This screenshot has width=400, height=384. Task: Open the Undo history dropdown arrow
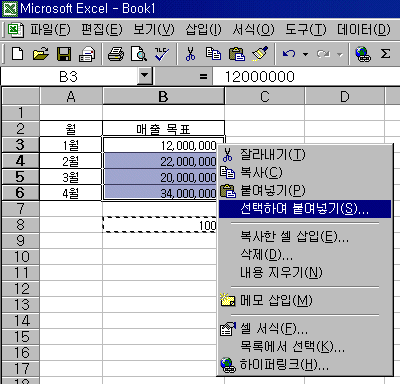pyautogui.click(x=305, y=54)
